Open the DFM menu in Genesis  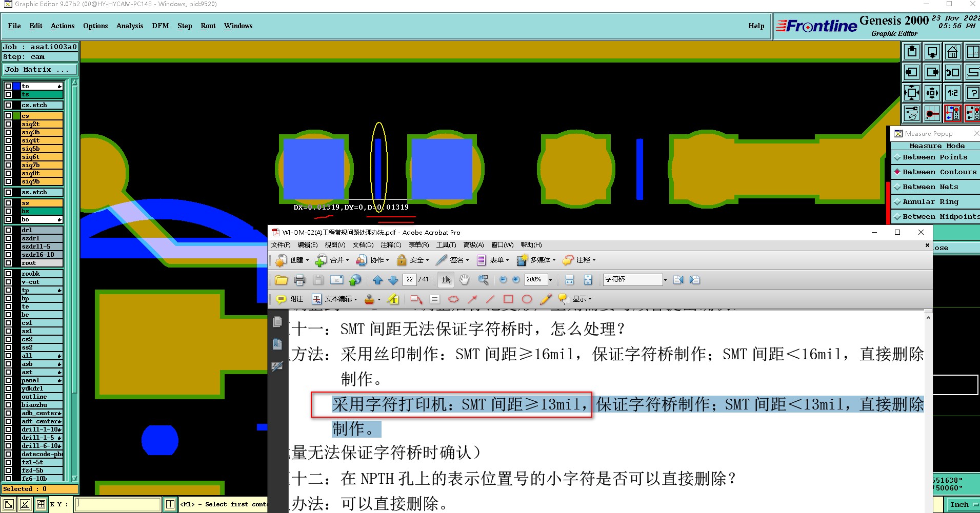coord(160,26)
